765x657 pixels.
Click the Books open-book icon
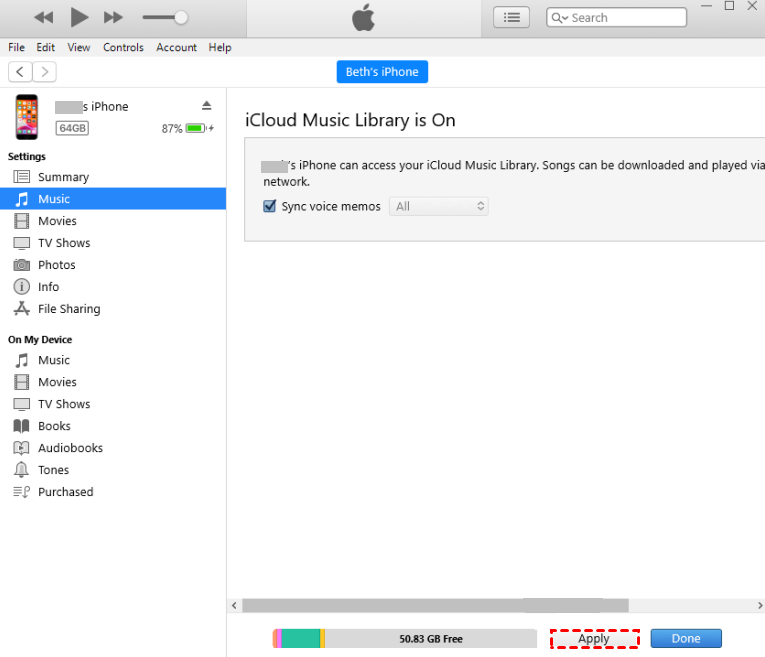point(21,426)
